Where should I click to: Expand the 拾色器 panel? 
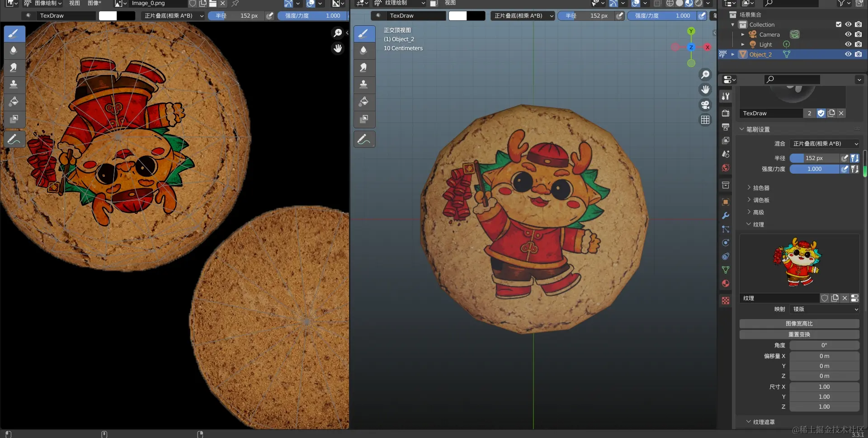(761, 188)
